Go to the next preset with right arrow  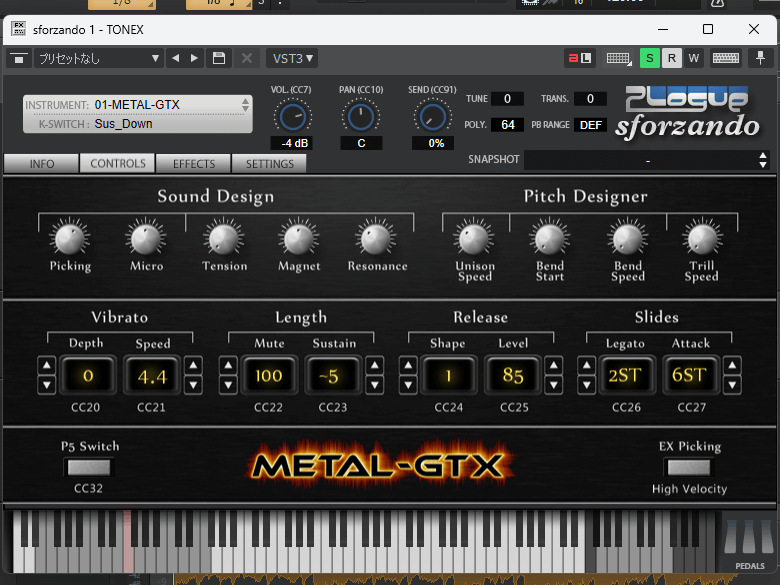pyautogui.click(x=194, y=58)
